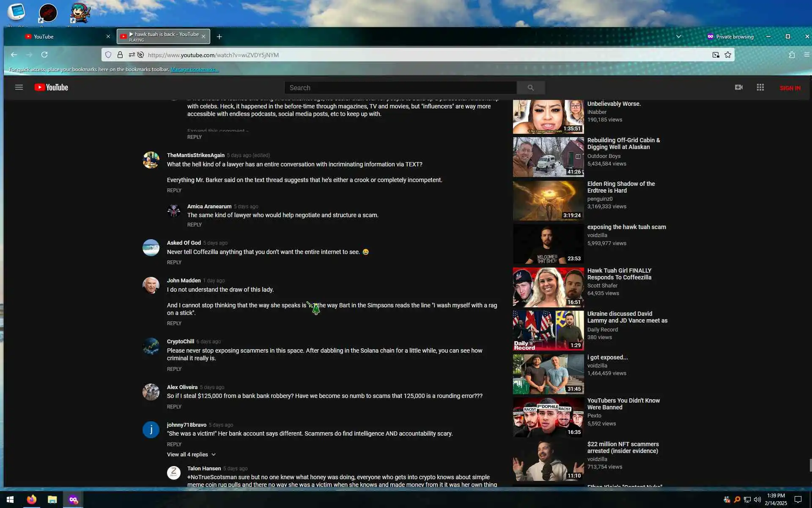Open 'exposing the hawk tuah scam' thumbnail
Viewport: 812px width, 508px height.
pos(548,244)
